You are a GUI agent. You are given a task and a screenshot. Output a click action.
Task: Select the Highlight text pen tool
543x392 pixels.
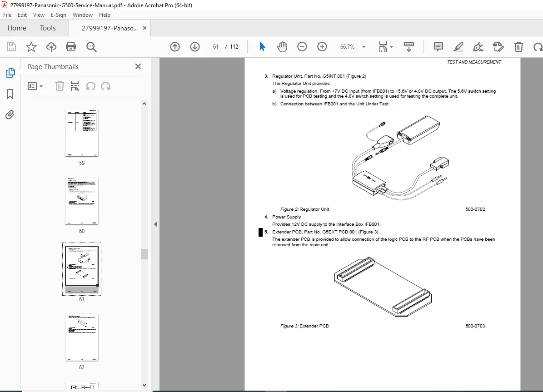point(458,47)
